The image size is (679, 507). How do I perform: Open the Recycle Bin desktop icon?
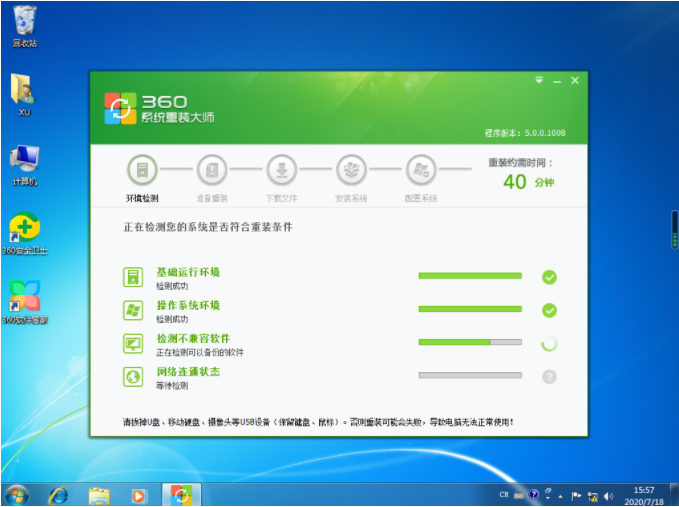pyautogui.click(x=25, y=26)
